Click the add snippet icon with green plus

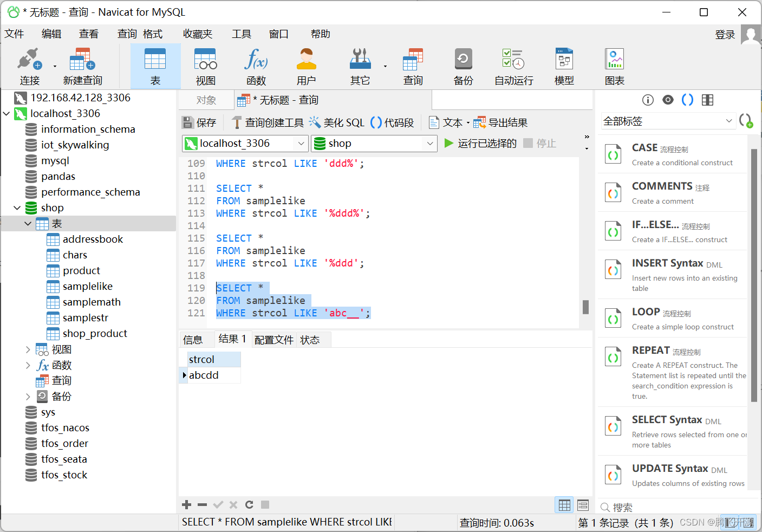tap(746, 120)
